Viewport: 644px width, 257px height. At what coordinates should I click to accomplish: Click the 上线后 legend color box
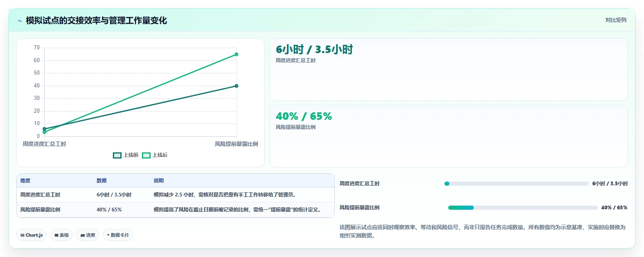[146, 155]
